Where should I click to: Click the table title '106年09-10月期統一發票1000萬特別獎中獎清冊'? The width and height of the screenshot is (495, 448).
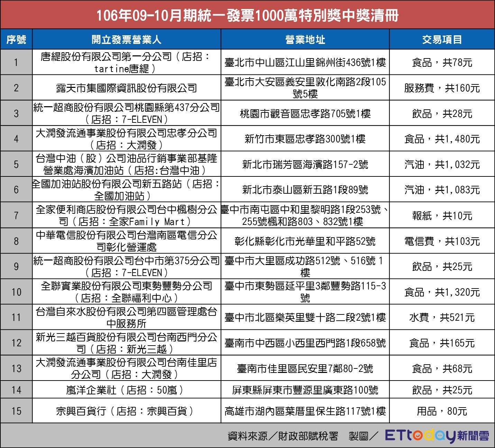coord(247,16)
